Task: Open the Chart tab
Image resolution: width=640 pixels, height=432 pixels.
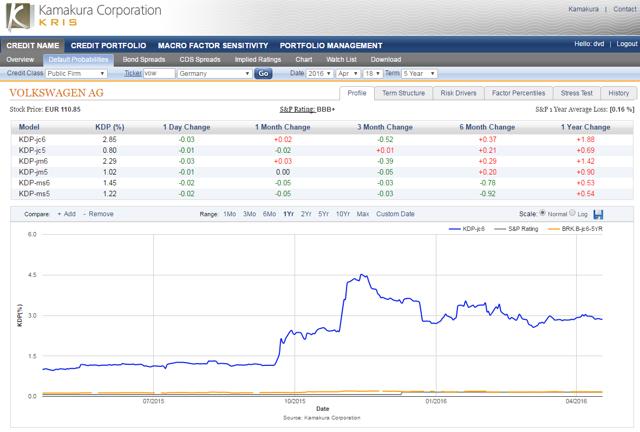Action: pos(304,60)
